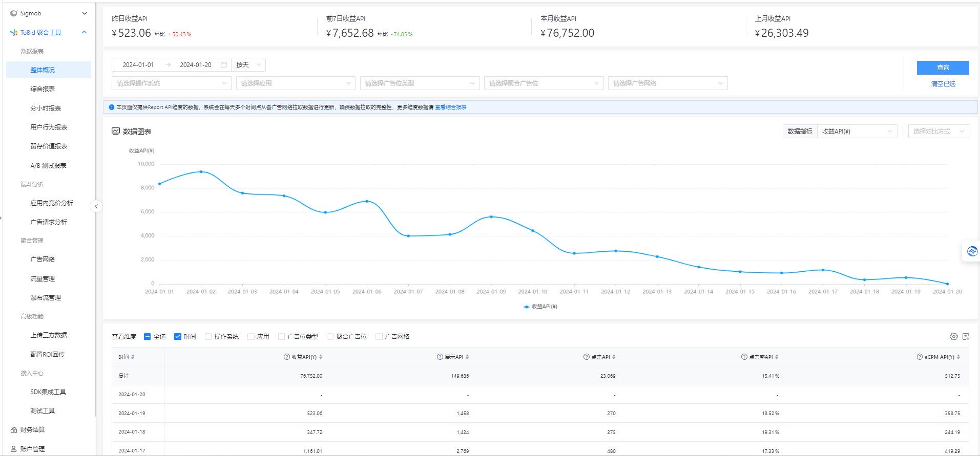
Task: Click the info icon in the notice banner
Action: pyautogui.click(x=112, y=107)
